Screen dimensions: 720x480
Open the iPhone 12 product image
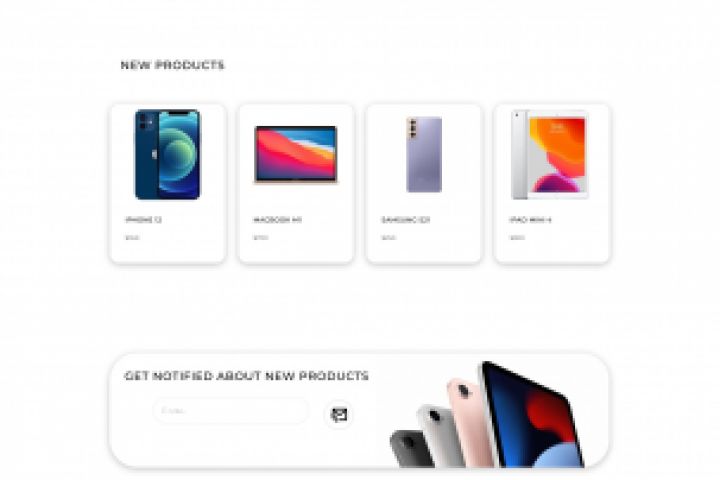pos(168,154)
